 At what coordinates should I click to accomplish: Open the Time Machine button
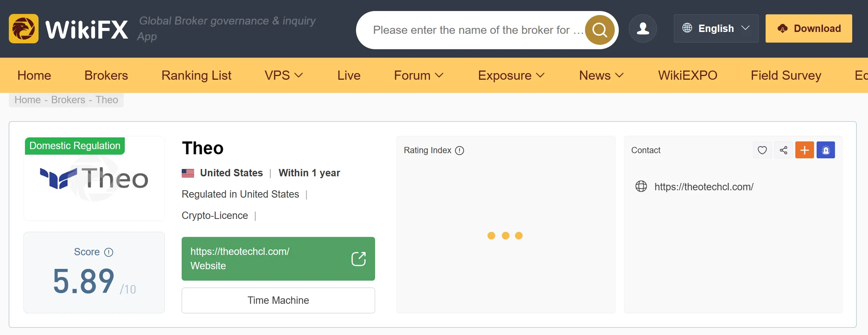278,300
